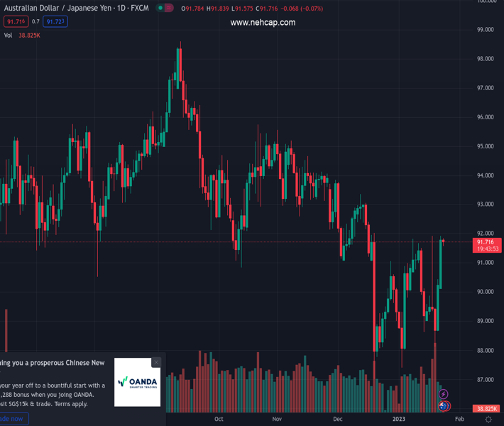
Task: Click the blue buy price 91.723 button
Action: (55, 22)
